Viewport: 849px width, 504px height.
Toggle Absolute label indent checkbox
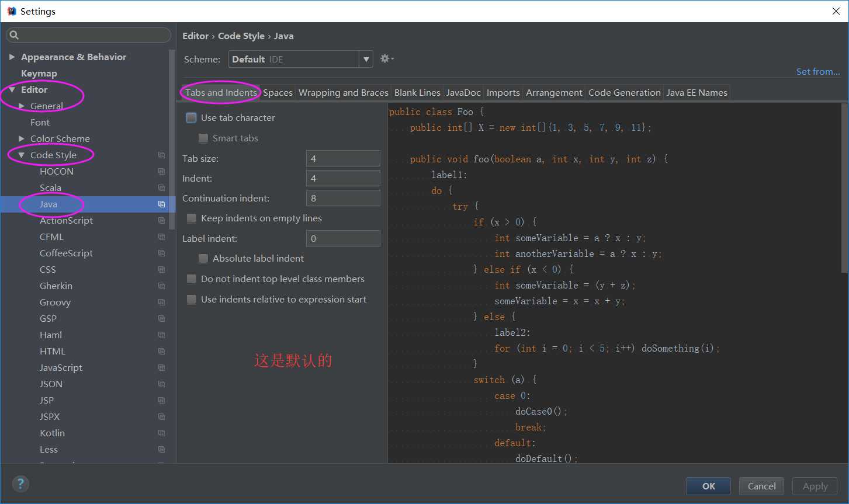pyautogui.click(x=203, y=259)
